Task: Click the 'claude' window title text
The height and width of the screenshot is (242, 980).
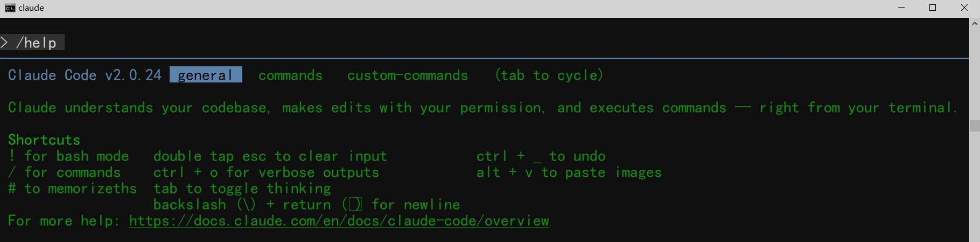Action: tap(31, 8)
